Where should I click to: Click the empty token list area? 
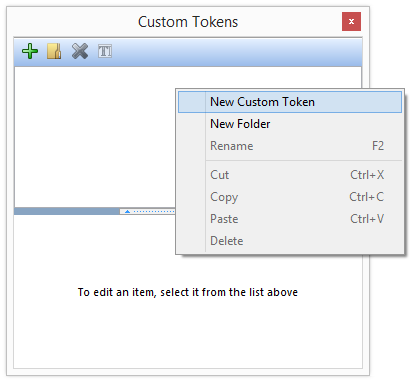(95, 137)
